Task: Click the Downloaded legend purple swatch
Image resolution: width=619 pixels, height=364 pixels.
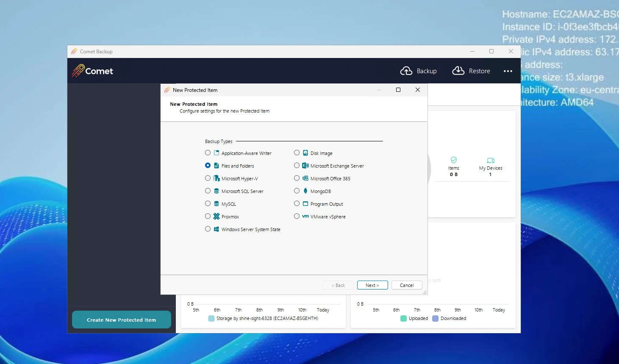Action: (435, 318)
